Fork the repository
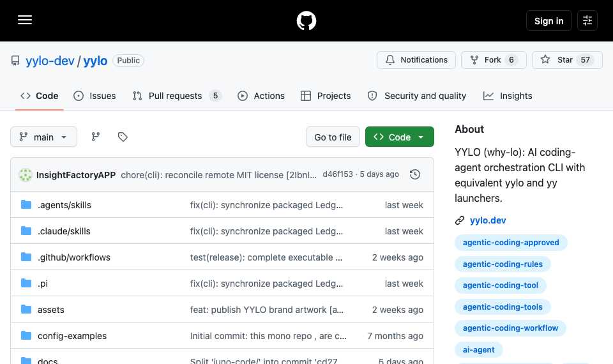 click(494, 60)
